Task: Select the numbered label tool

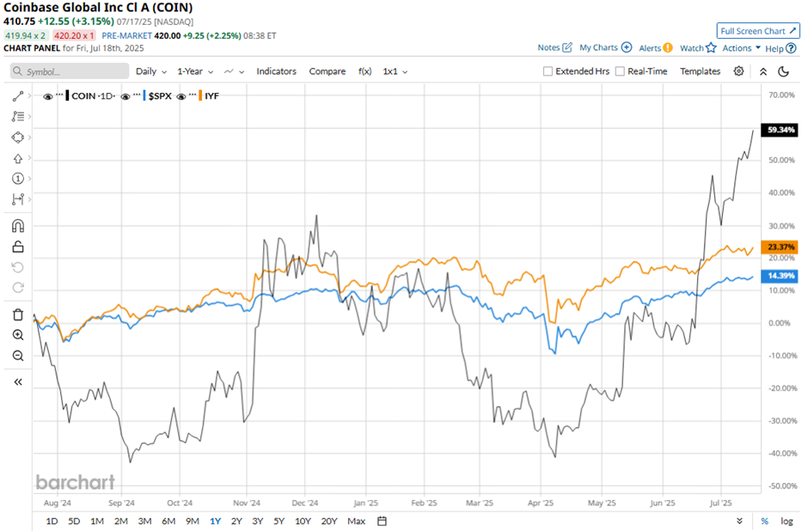Action: pyautogui.click(x=17, y=179)
